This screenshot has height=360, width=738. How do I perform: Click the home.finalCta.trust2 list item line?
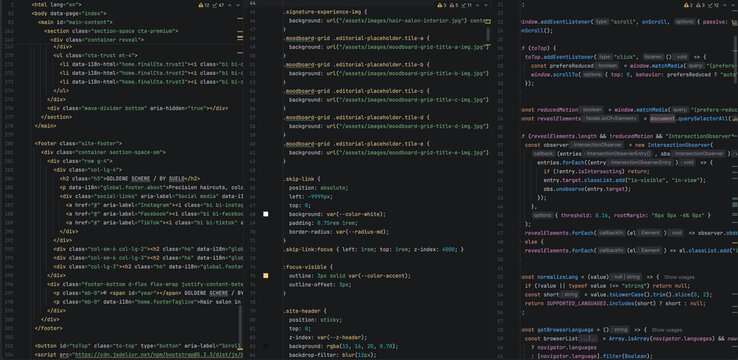pyautogui.click(x=151, y=73)
